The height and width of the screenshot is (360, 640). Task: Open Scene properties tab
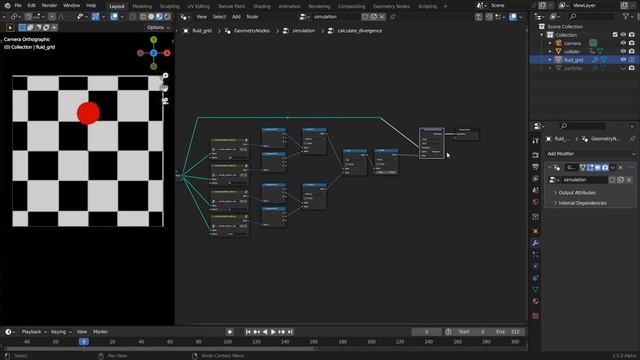click(x=536, y=190)
